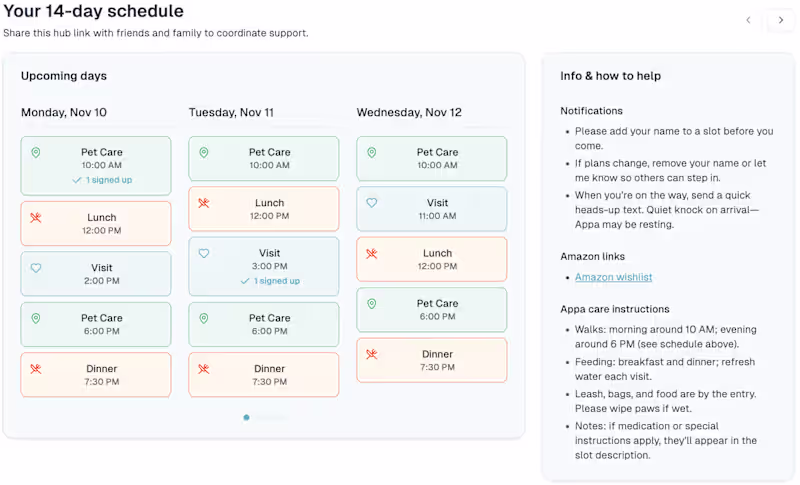Select the second carousel page dot
This screenshot has width=800, height=485.
[258, 417]
